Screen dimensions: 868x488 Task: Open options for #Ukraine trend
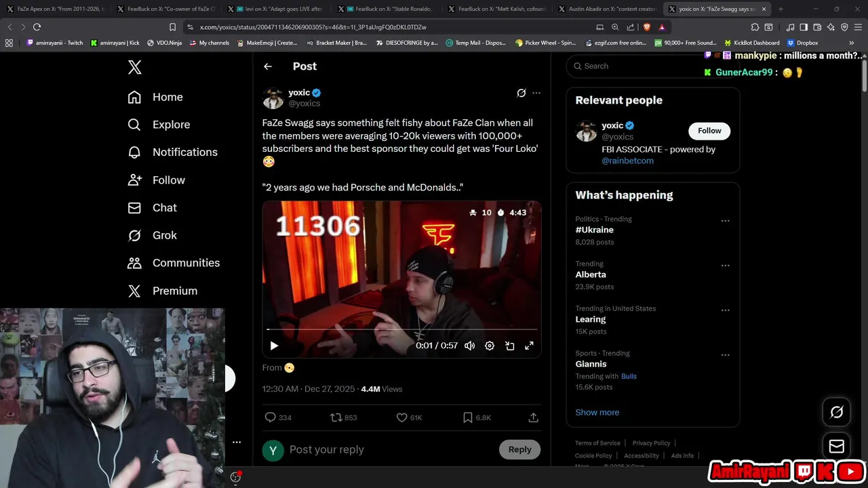(x=725, y=221)
